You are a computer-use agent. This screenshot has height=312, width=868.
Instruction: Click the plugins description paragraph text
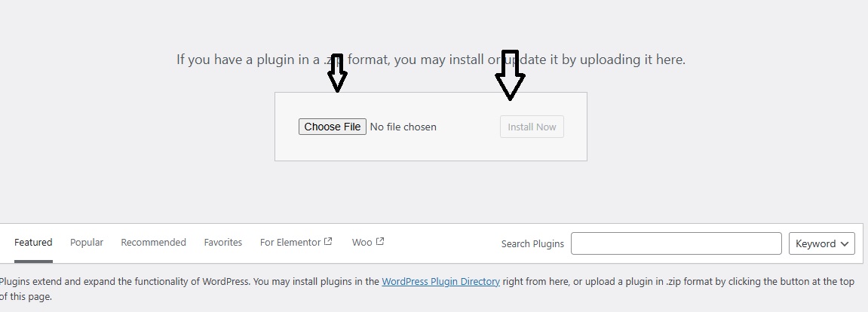427,289
